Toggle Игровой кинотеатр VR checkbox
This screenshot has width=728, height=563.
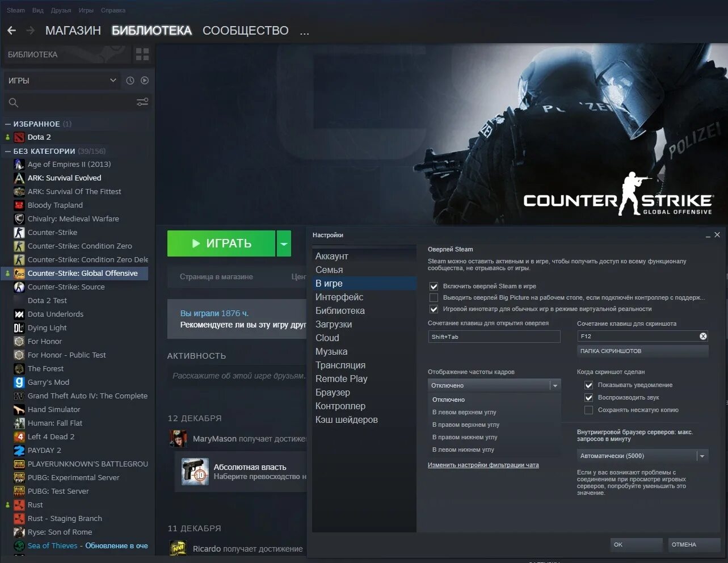tap(434, 309)
